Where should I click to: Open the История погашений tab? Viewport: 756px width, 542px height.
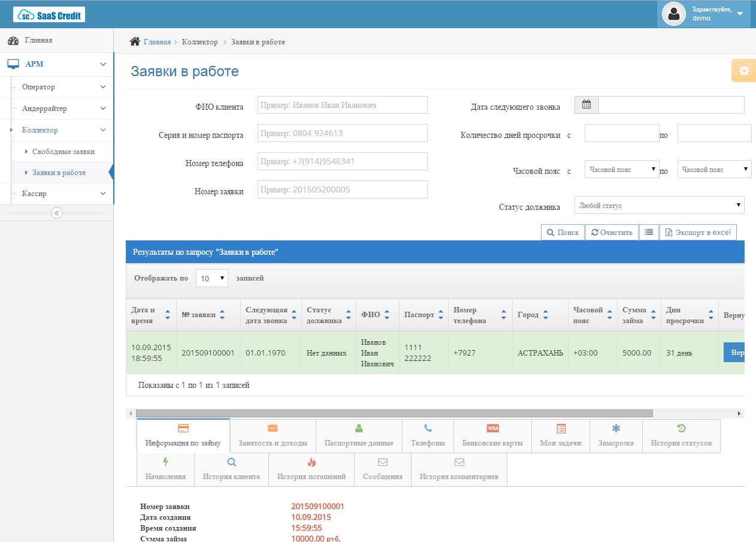click(x=312, y=469)
